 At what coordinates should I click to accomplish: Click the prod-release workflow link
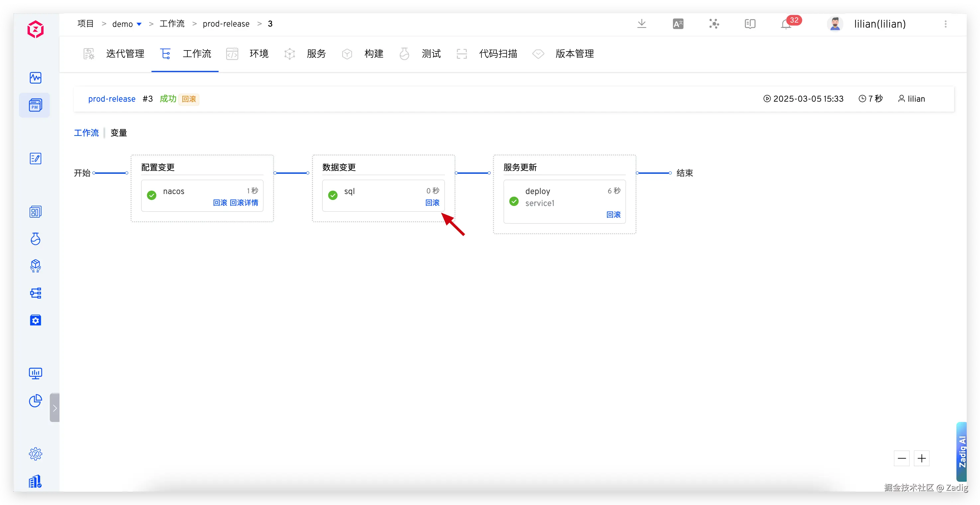(112, 99)
